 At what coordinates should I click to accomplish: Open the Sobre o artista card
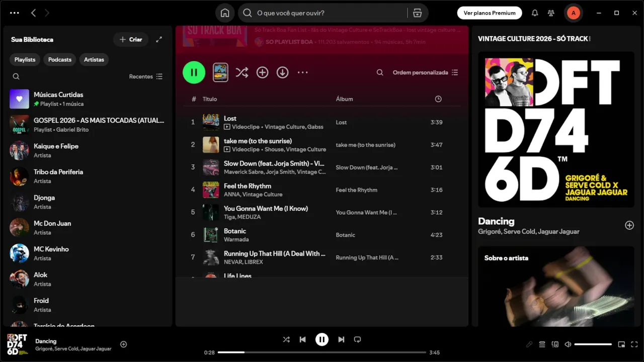click(x=556, y=287)
